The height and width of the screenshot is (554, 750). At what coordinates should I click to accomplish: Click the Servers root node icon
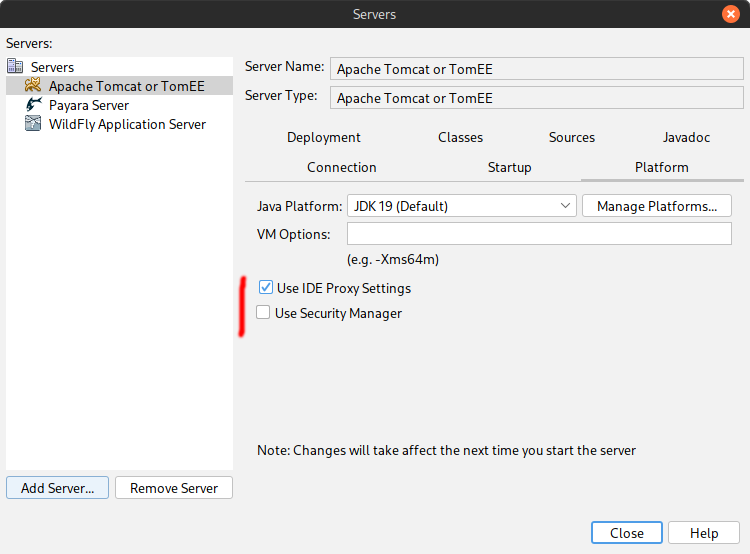click(15, 66)
